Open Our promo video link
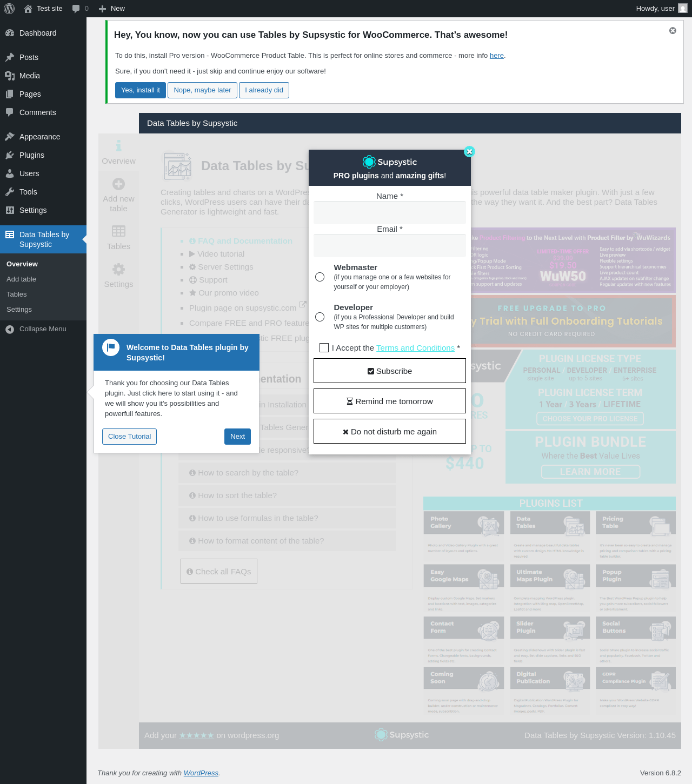692x784 pixels. [224, 293]
